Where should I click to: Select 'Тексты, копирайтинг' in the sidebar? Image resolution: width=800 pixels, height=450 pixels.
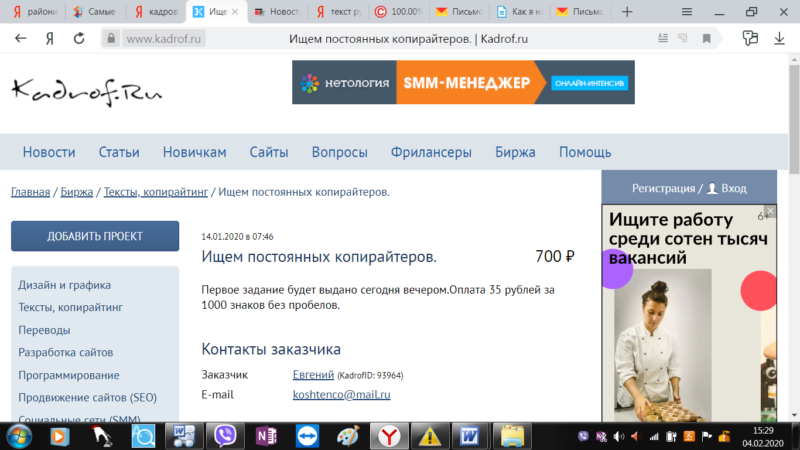(70, 307)
